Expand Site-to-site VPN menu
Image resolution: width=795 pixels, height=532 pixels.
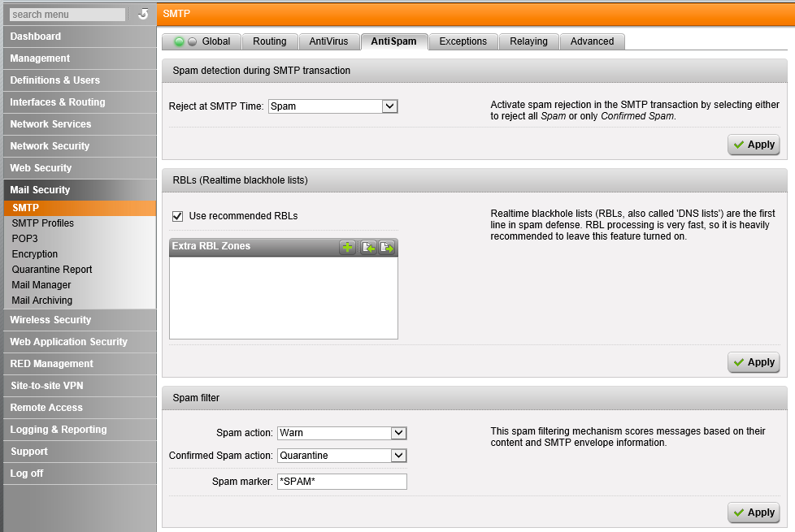pos(80,386)
